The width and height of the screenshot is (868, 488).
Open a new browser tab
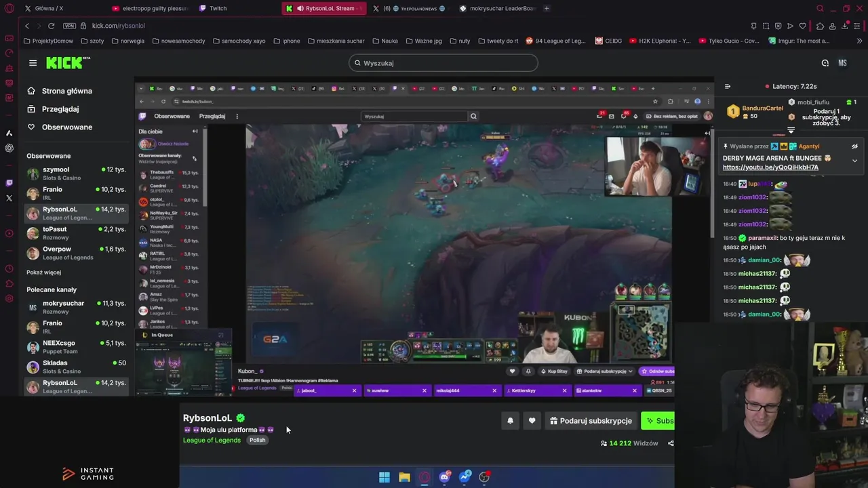click(x=547, y=8)
